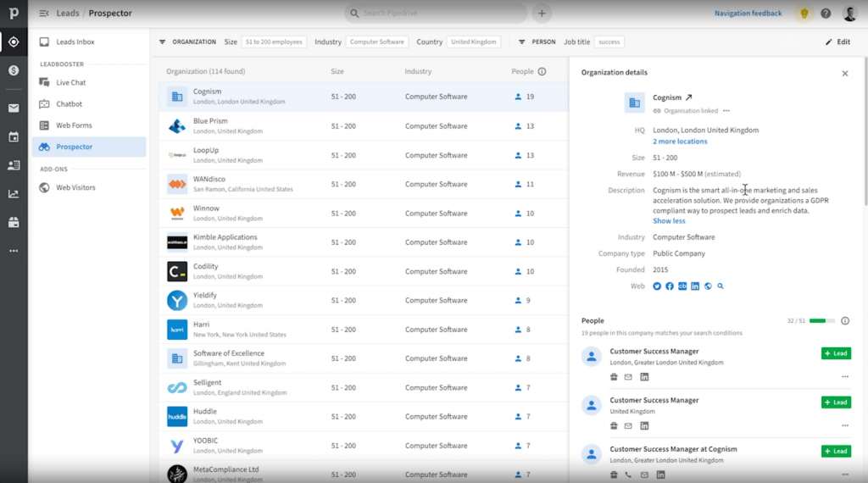Open LinkedIn of United Kingdom Customer Success Manager

click(x=644, y=426)
